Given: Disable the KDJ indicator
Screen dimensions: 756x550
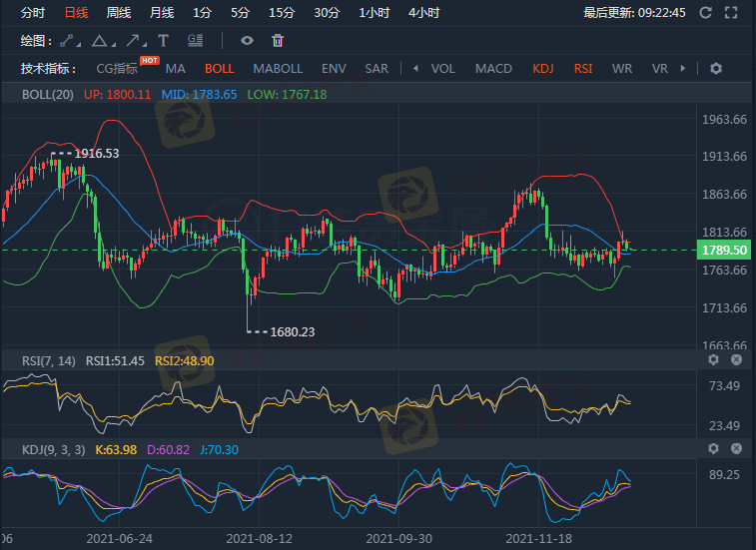Looking at the screenshot, I should click(x=543, y=69).
